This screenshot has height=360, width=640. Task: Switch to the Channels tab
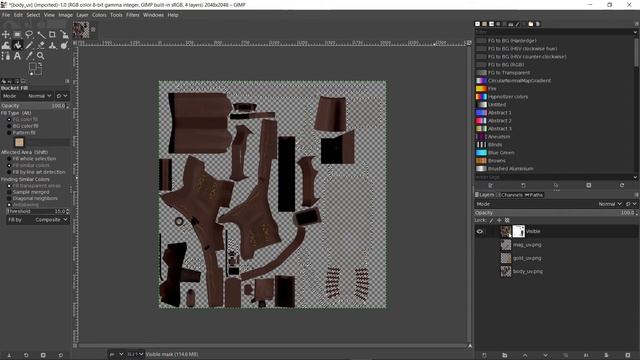click(x=510, y=195)
